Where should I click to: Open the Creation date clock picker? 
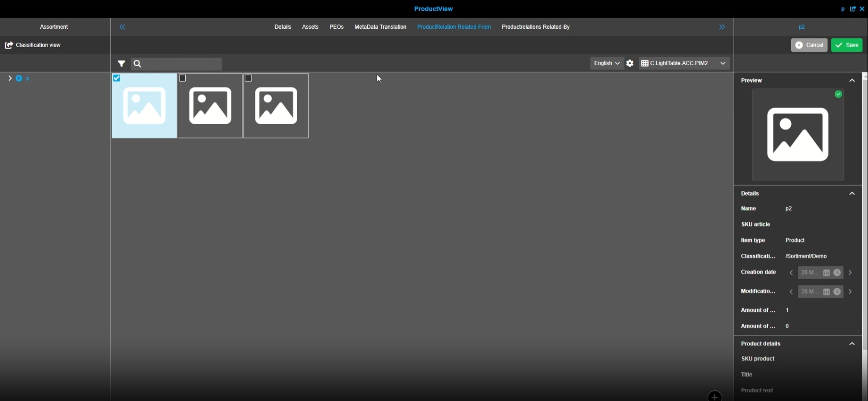pyautogui.click(x=837, y=272)
